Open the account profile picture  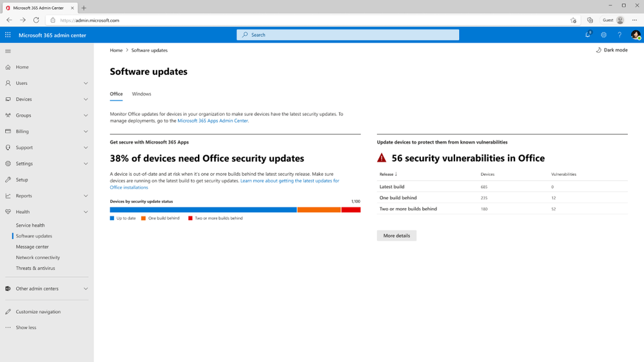click(x=636, y=35)
